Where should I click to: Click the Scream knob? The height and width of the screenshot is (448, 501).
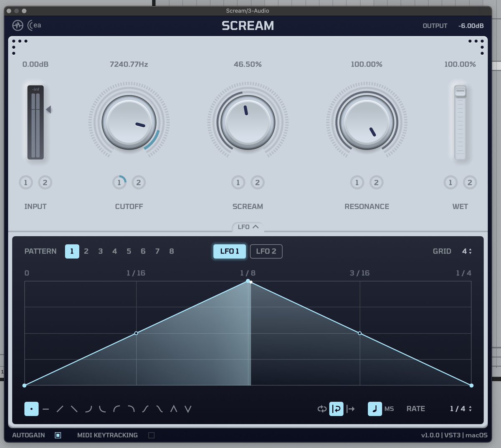[248, 123]
